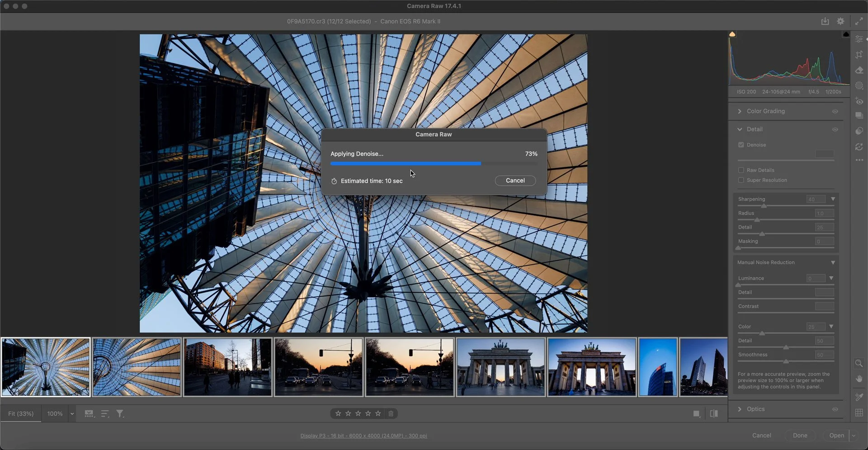Select the Zoom magnifier tool
Image resolution: width=868 pixels, height=450 pixels.
(859, 363)
